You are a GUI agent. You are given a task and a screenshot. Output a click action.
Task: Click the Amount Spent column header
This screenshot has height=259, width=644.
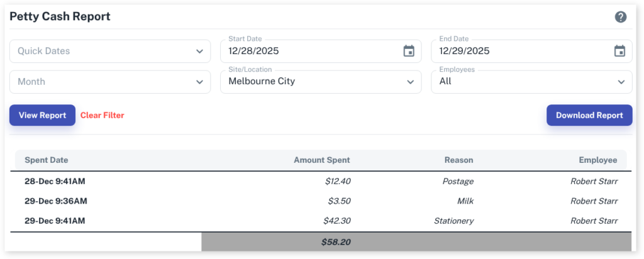[321, 160]
